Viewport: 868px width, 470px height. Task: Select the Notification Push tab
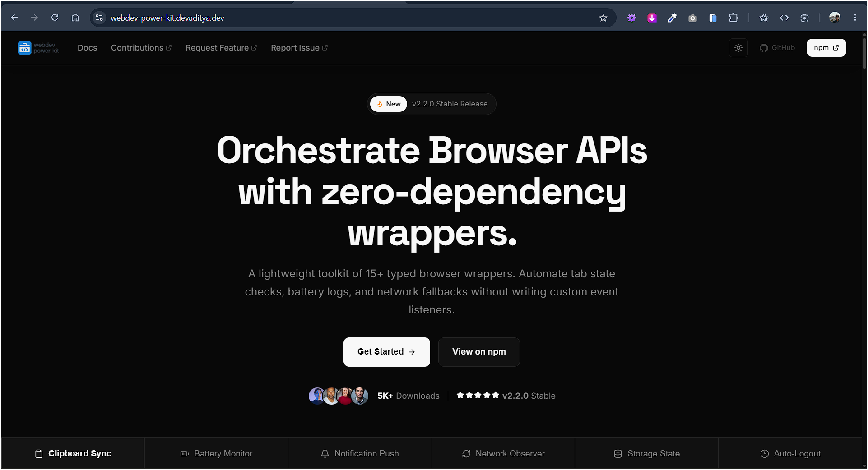click(x=360, y=453)
